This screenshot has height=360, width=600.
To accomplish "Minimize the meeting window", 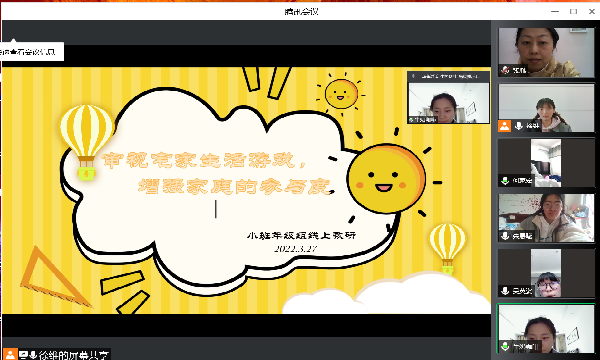I will 555,11.
